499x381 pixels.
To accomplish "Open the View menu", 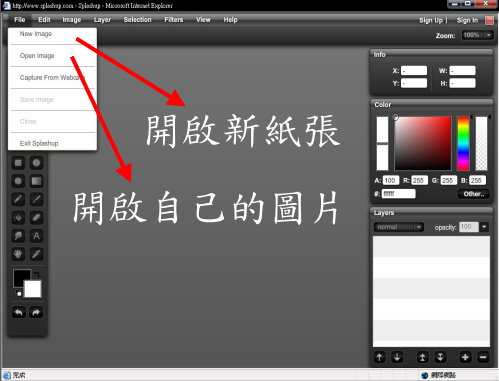I will (x=203, y=20).
